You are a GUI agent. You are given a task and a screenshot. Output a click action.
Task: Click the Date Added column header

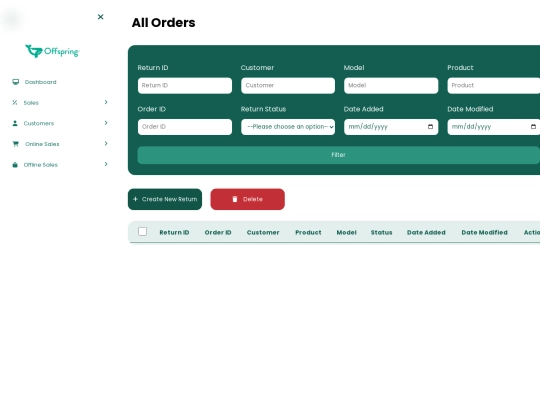[x=426, y=232]
